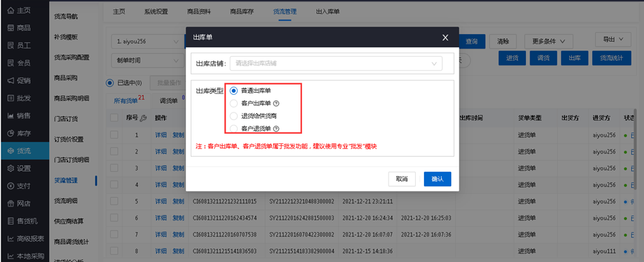This screenshot has width=644, height=262.
Task: Check the select-all checkbox in table header
Action: click(114, 118)
